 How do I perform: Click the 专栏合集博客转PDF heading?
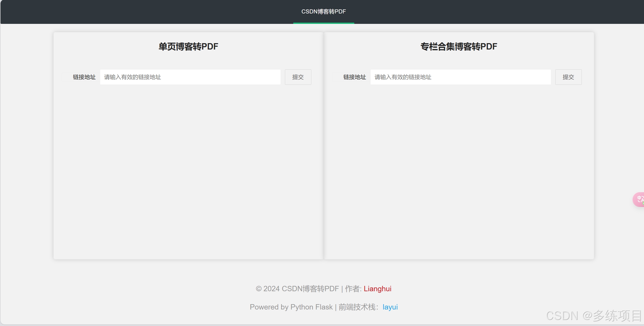pos(459,46)
